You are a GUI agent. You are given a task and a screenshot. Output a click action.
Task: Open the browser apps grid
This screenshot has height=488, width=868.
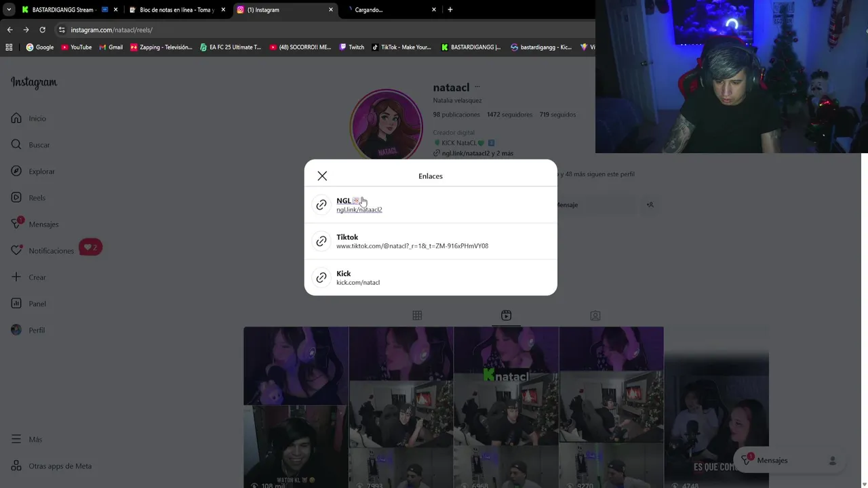tap(9, 47)
